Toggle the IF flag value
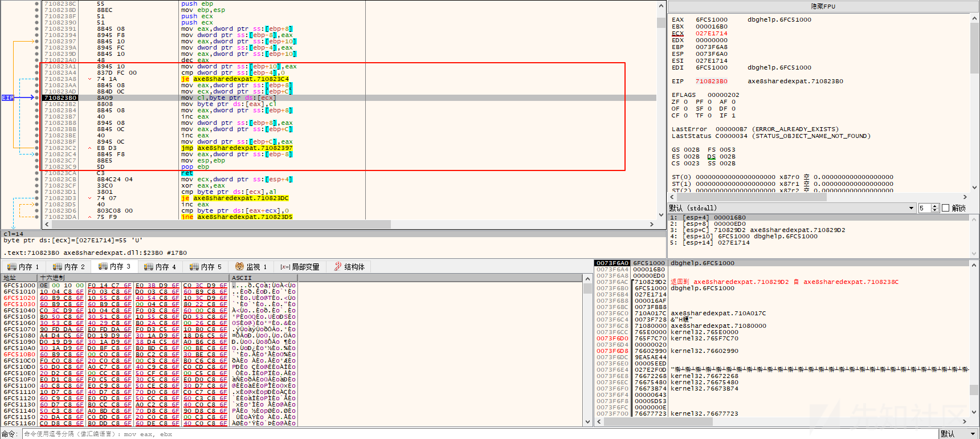980x439 pixels. pos(733,116)
